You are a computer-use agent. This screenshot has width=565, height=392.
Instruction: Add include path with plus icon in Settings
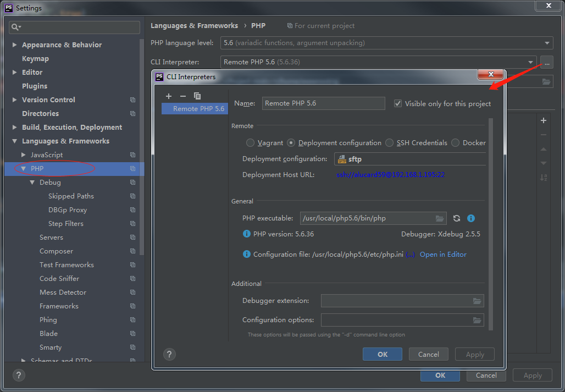[x=544, y=121]
